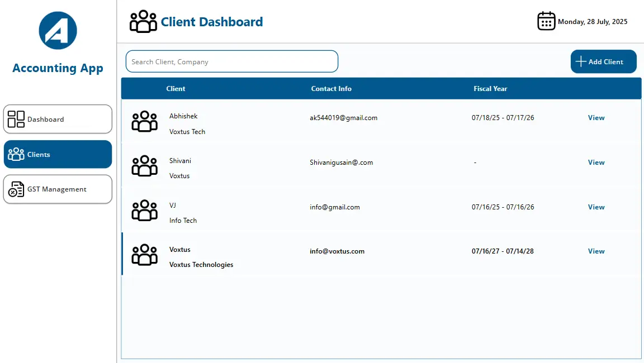Click company name Voxtus Technologies
The height and width of the screenshot is (363, 644).
click(201, 265)
